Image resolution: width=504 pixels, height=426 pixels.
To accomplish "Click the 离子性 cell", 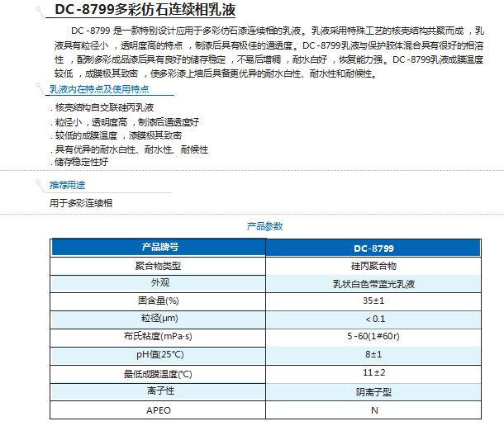I will tap(158, 392).
